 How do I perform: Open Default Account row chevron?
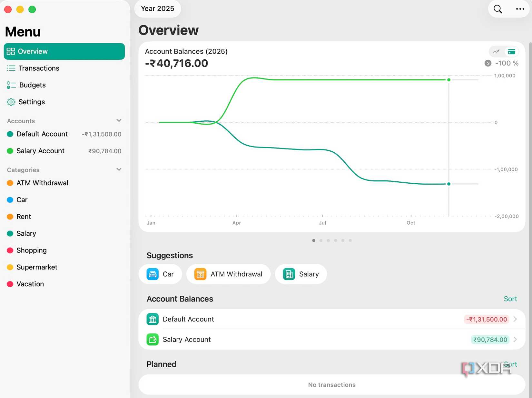tap(515, 319)
